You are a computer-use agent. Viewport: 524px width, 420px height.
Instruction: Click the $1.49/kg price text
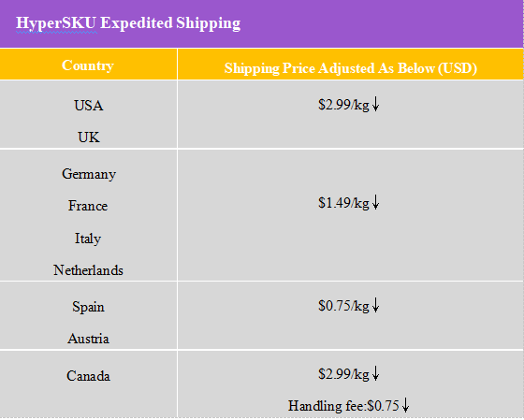click(x=344, y=203)
